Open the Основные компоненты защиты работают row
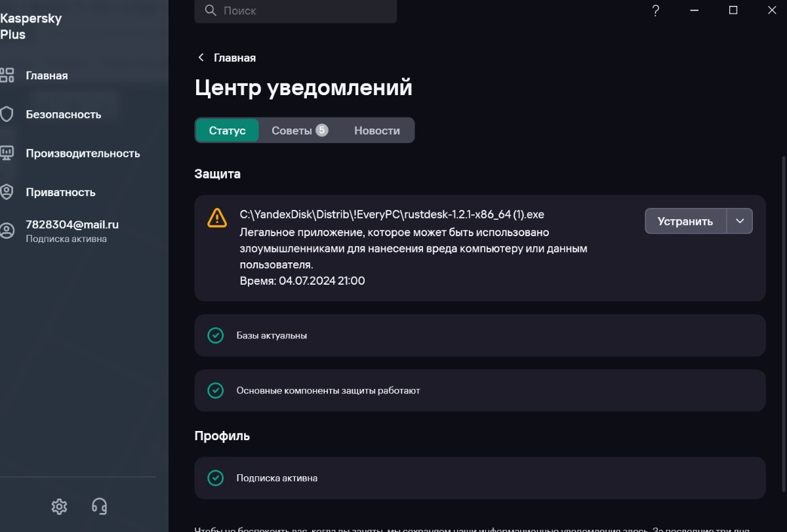 (x=480, y=390)
